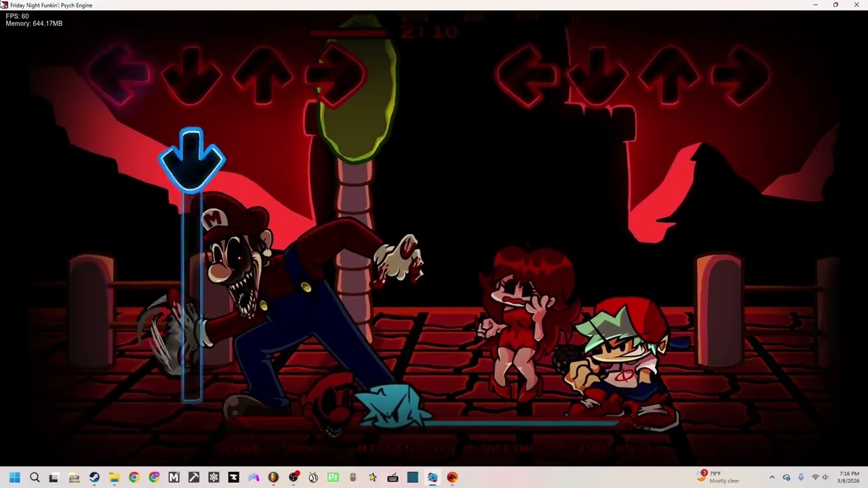The height and width of the screenshot is (488, 868).
Task: Open Steam from the taskbar
Action: tap(94, 477)
